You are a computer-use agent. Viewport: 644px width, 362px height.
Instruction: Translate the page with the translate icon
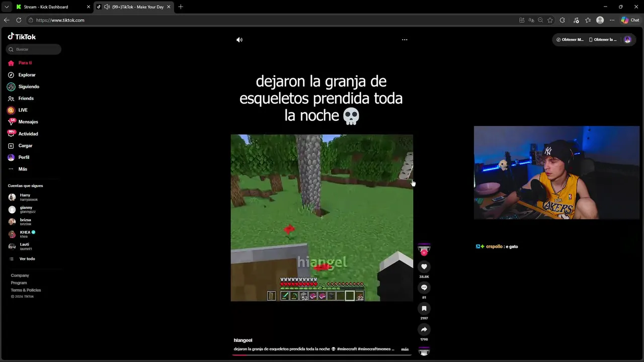531,20
